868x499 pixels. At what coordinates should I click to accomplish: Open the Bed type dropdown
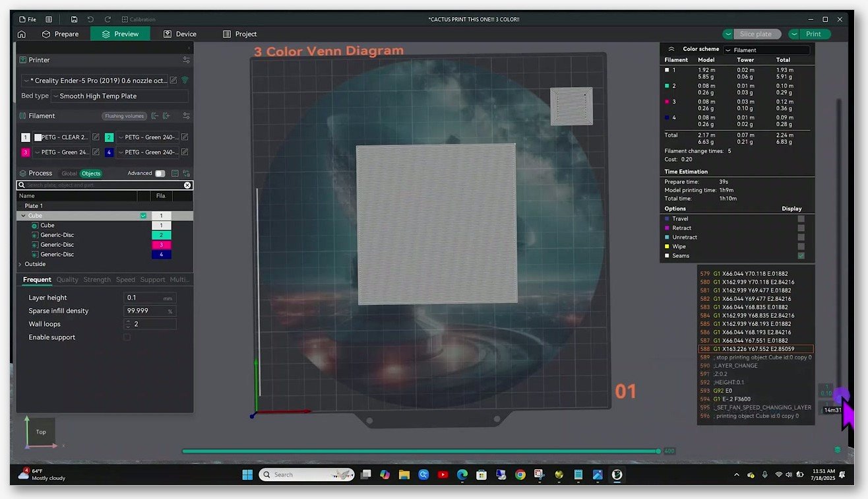click(x=120, y=96)
